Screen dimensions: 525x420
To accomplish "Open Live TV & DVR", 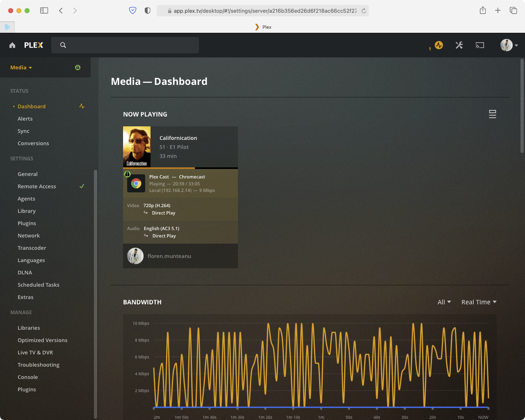I will pyautogui.click(x=35, y=352).
